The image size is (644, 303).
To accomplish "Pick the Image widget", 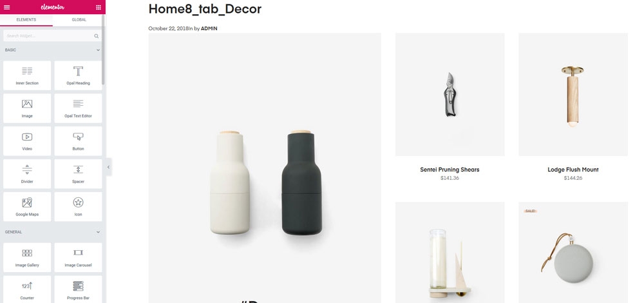I will tap(27, 108).
